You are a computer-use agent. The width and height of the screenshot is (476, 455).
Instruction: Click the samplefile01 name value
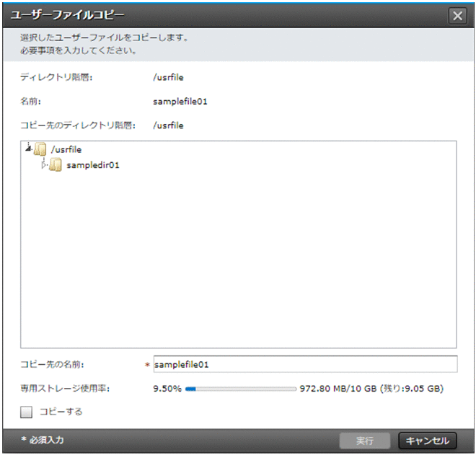(x=180, y=102)
